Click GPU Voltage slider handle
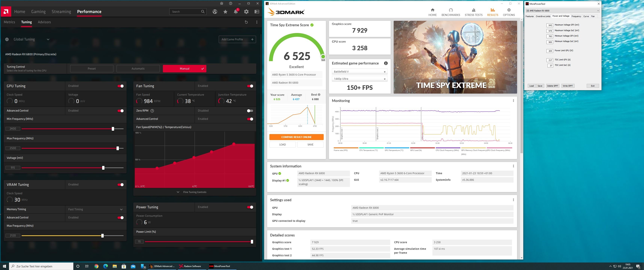 tap(103, 168)
